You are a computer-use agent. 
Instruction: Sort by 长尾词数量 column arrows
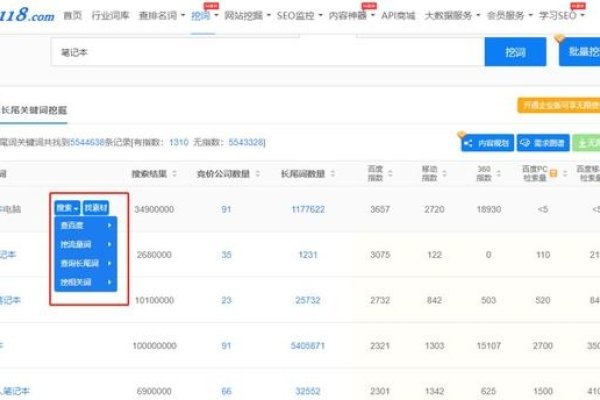tap(333, 174)
